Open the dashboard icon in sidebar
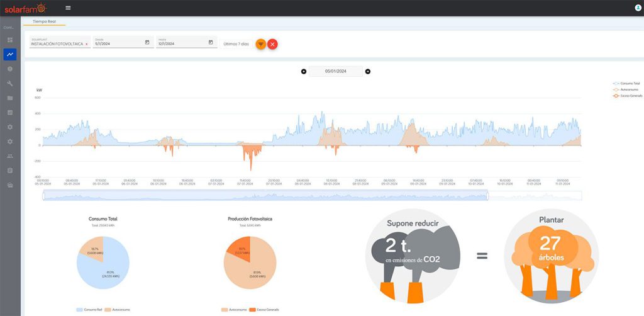Image resolution: width=644 pixels, height=316 pixels. pyautogui.click(x=10, y=40)
